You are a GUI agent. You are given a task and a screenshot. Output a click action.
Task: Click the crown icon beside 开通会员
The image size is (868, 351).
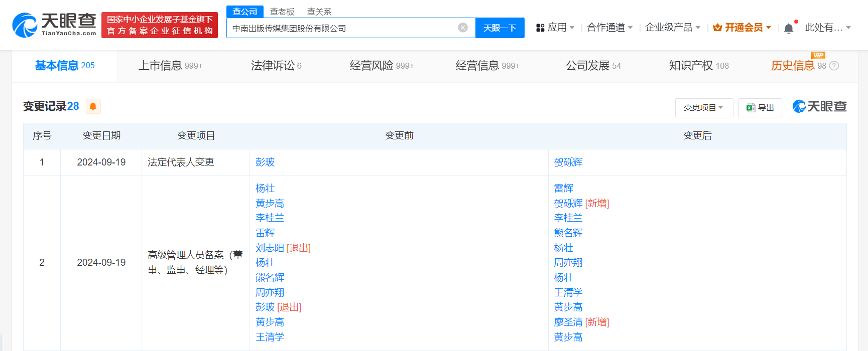click(717, 28)
